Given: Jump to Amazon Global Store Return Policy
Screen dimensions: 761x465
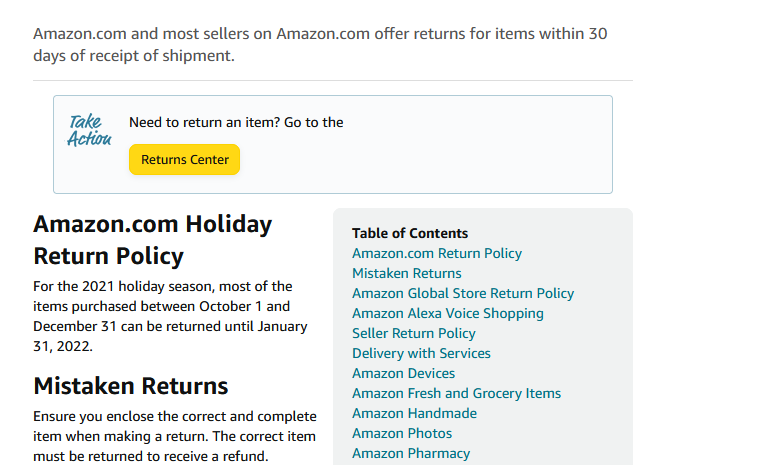Looking at the screenshot, I should 463,293.
